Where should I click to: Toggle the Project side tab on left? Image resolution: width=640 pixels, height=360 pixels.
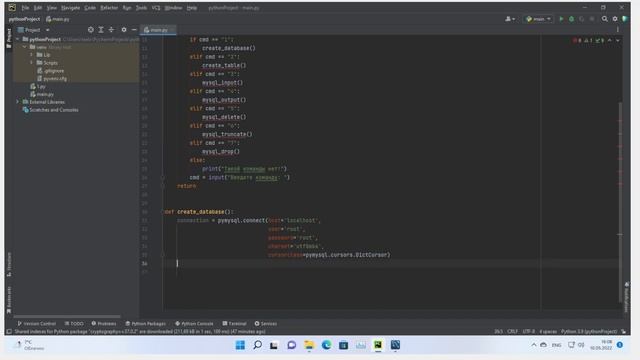[9, 38]
